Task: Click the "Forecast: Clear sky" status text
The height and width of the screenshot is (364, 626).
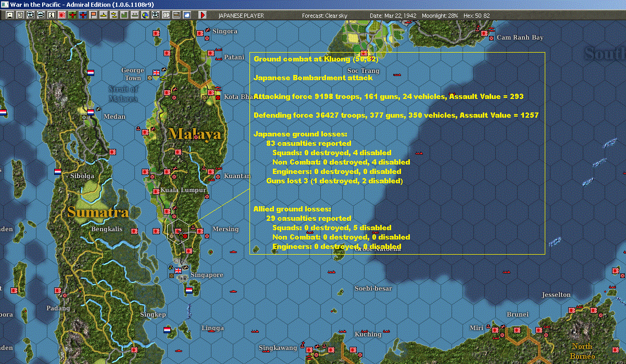Action: [x=324, y=16]
